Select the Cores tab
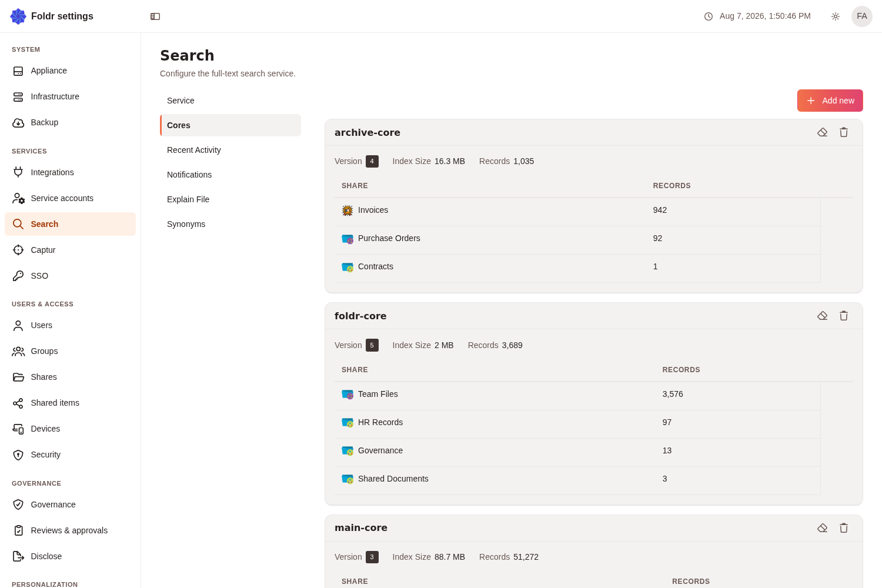This screenshot has height=588, width=882. coord(230,125)
